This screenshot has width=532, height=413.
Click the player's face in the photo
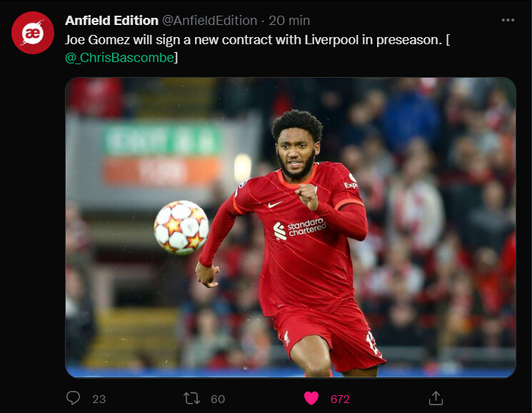296,153
